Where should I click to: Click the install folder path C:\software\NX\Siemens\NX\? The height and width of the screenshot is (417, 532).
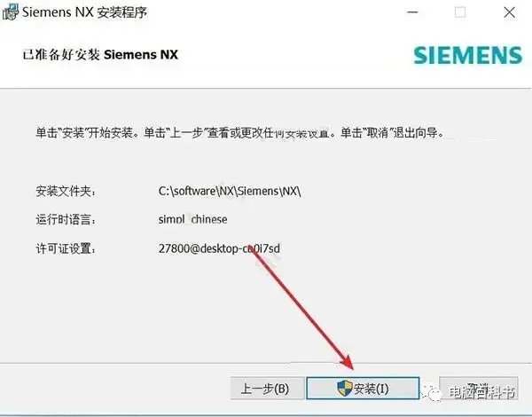click(230, 191)
